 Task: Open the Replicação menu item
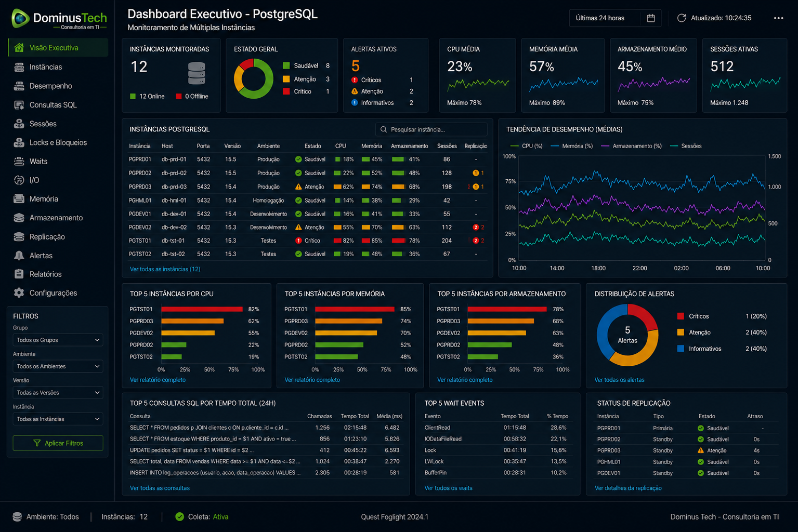[x=58, y=237]
